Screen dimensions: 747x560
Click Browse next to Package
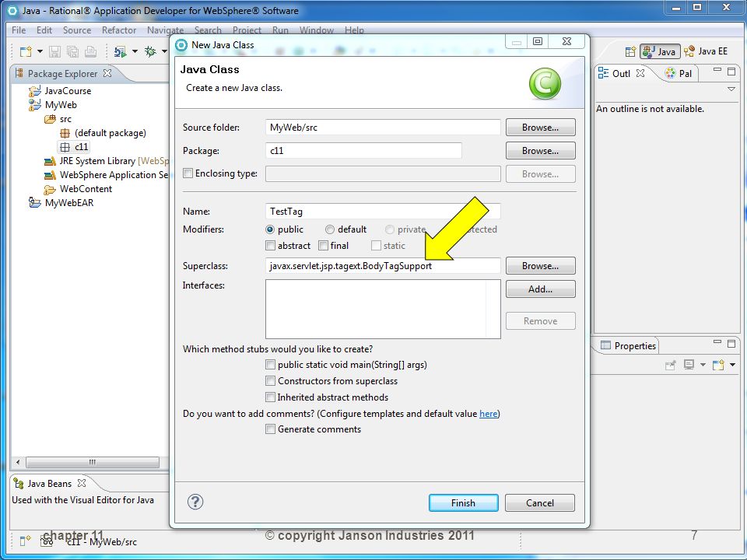[x=540, y=150]
